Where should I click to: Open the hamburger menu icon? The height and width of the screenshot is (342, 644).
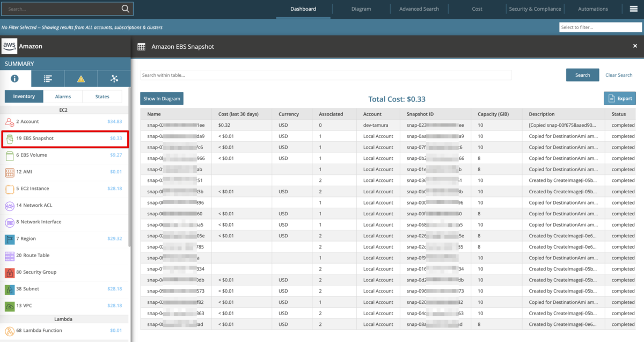pos(633,9)
